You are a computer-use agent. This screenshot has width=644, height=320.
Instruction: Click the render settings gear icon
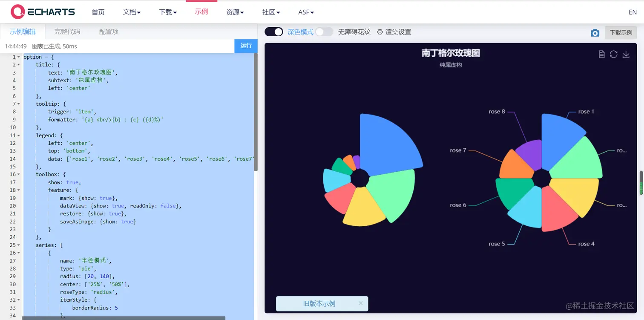pos(380,32)
